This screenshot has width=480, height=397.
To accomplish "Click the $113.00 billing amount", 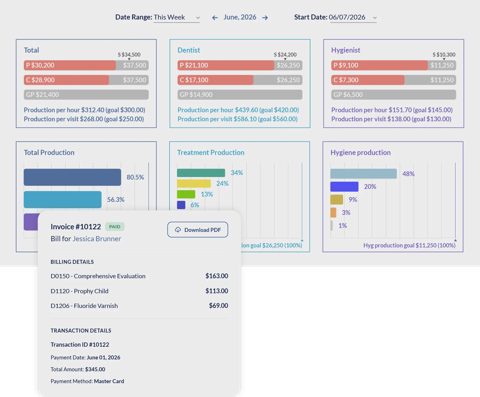I will point(217,291).
